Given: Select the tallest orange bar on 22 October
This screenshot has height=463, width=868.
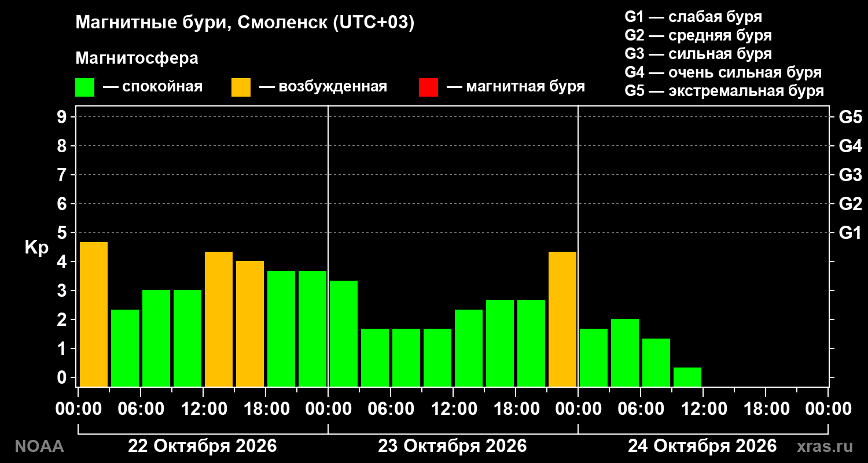Looking at the screenshot, I should coord(94,314).
